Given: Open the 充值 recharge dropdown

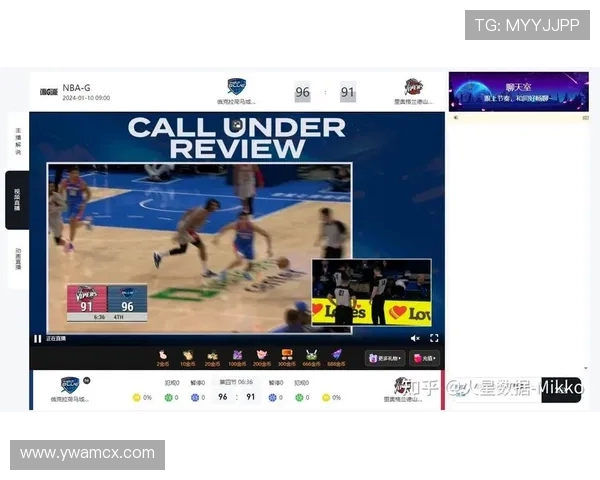Looking at the screenshot, I should click(424, 358).
